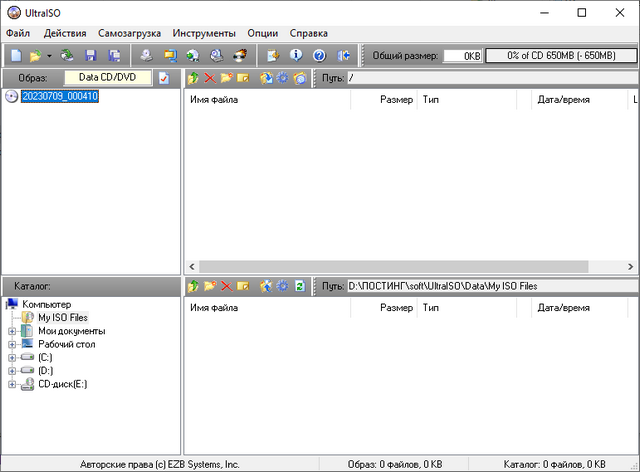Click the Save floppy disk icon

[91, 56]
